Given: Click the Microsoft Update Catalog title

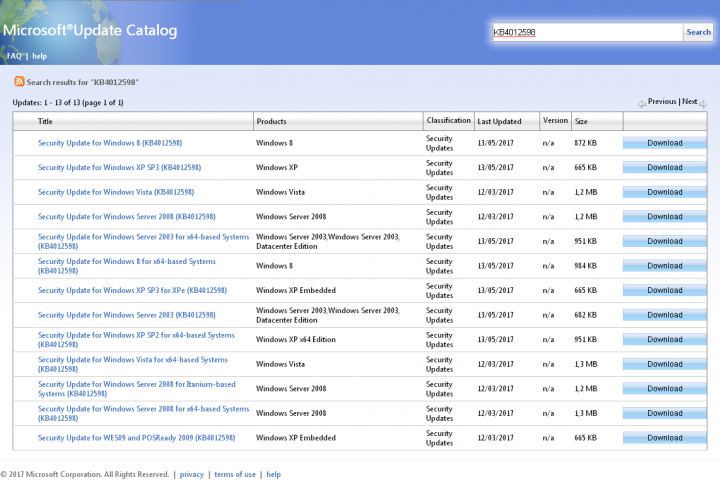Looking at the screenshot, I should (x=90, y=30).
